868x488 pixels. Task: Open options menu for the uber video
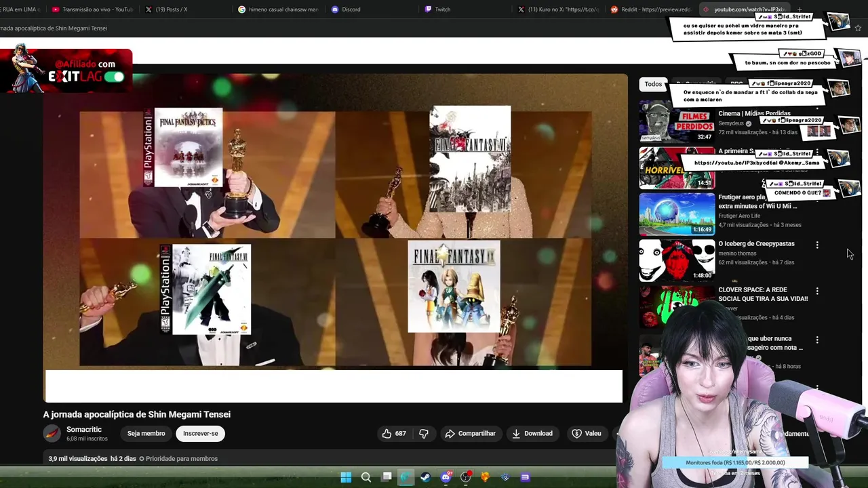coord(817,340)
